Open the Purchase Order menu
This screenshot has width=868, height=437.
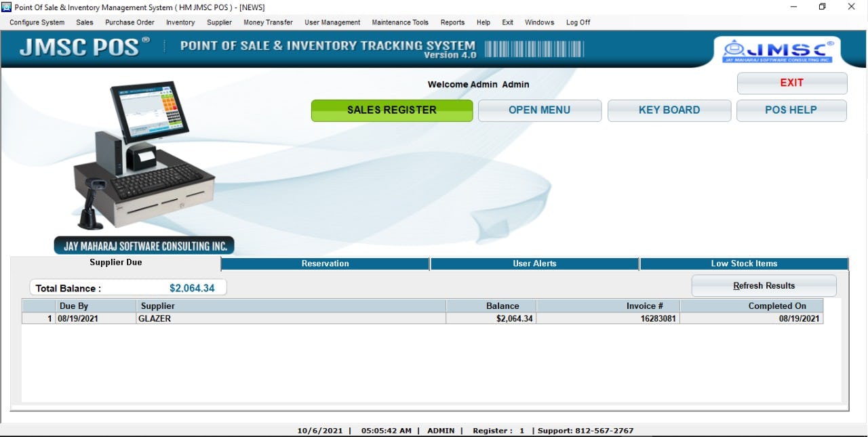click(129, 22)
